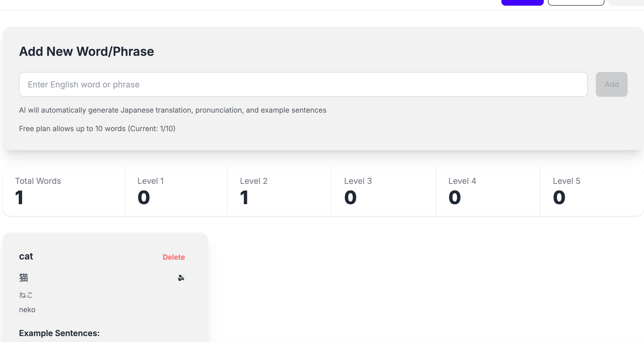Delete the cat word card

174,257
